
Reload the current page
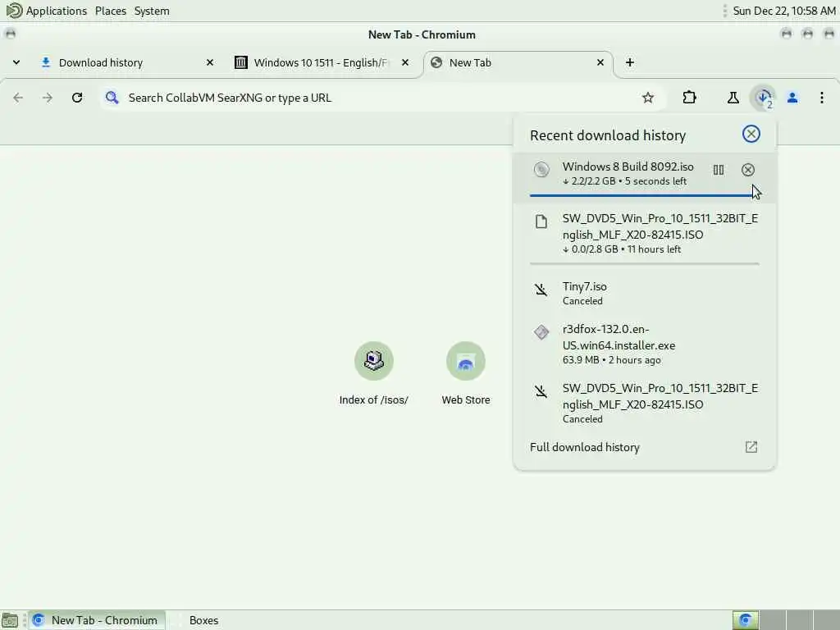coord(77,98)
